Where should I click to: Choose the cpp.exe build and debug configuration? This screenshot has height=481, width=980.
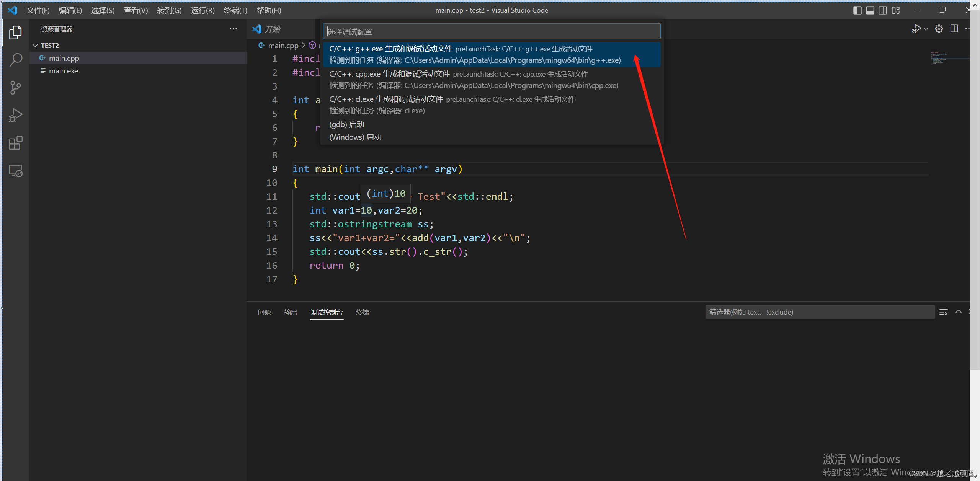pyautogui.click(x=492, y=80)
